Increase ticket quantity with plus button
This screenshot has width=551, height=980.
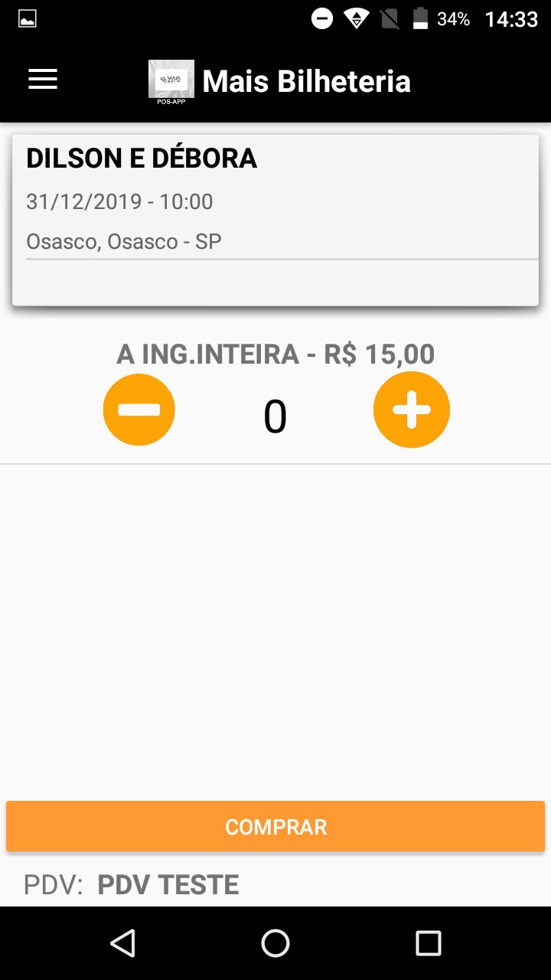coord(412,410)
